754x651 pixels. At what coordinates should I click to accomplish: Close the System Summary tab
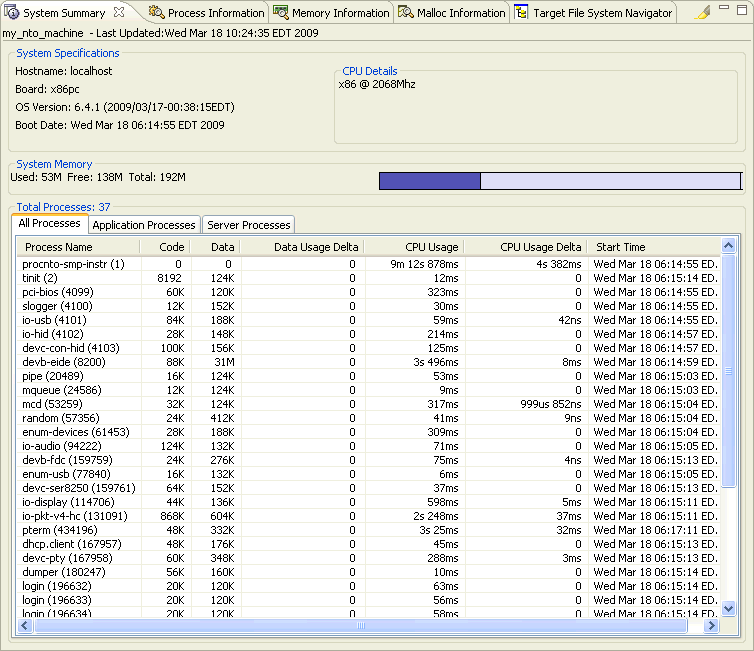120,13
